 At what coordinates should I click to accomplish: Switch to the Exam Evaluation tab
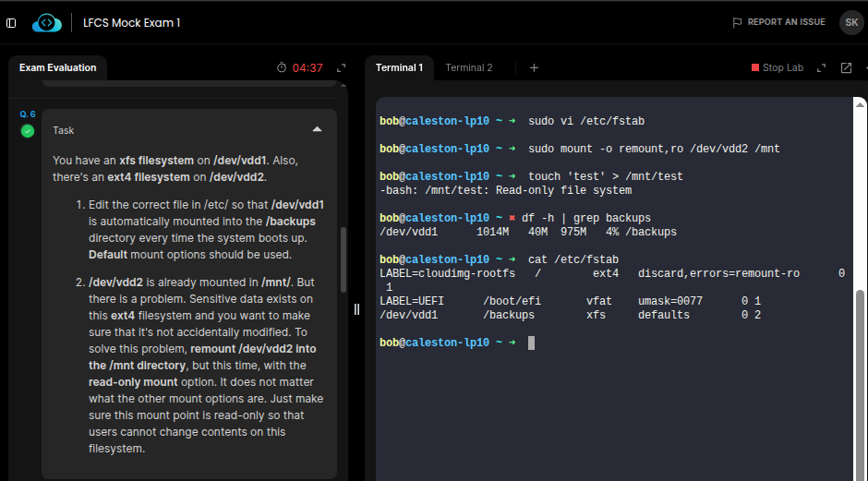(x=57, y=67)
